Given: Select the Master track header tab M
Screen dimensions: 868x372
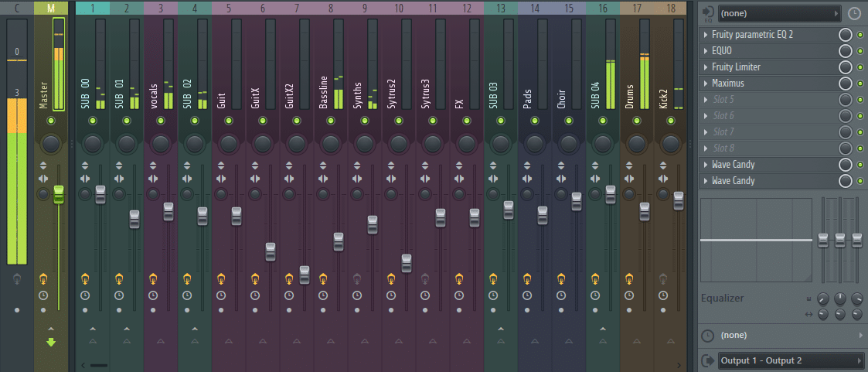Looking at the screenshot, I should pyautogui.click(x=51, y=8).
